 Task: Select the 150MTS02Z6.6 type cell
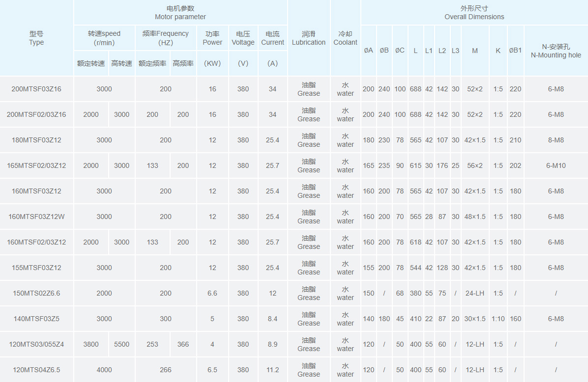pyautogui.click(x=36, y=293)
